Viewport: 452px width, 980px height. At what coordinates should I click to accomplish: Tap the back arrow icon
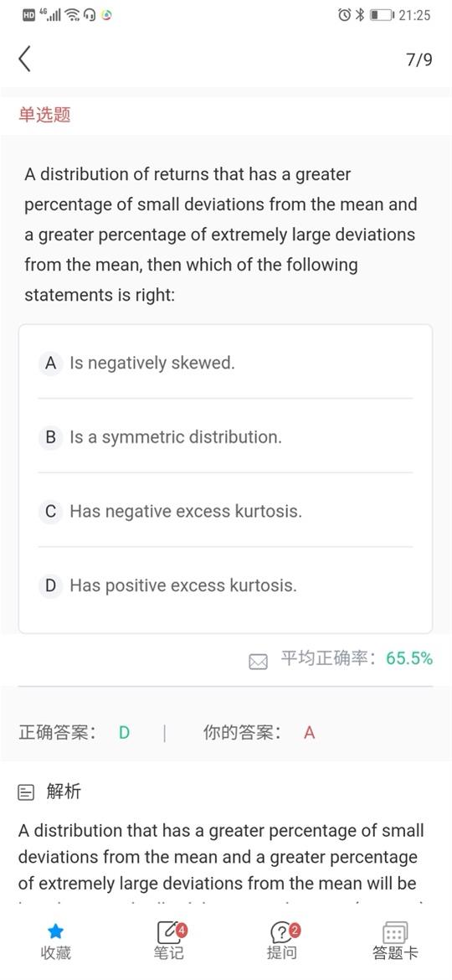(x=24, y=59)
